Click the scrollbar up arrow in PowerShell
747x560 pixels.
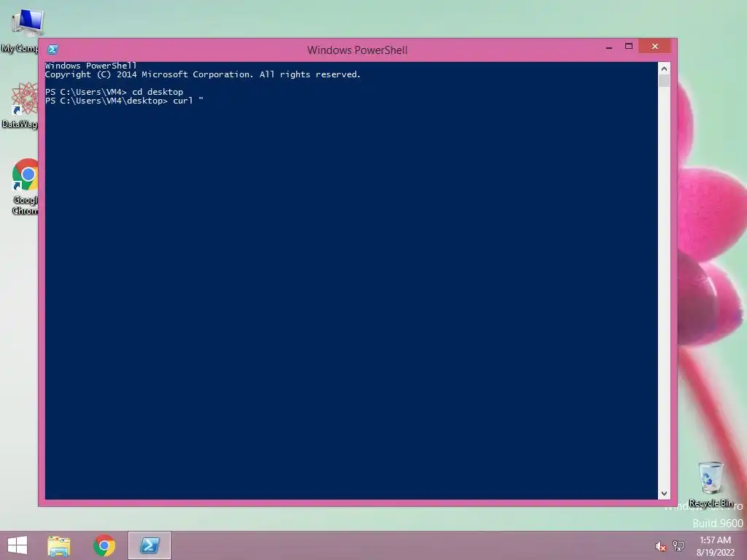click(664, 69)
